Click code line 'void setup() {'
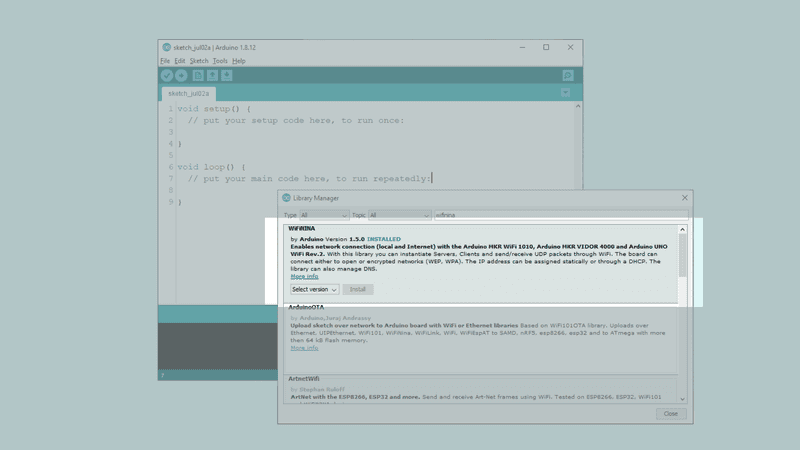The width and height of the screenshot is (800, 450). pos(214,109)
